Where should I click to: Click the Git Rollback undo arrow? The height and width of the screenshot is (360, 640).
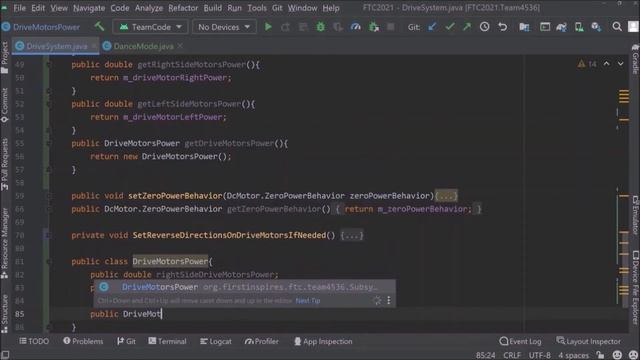502,27
